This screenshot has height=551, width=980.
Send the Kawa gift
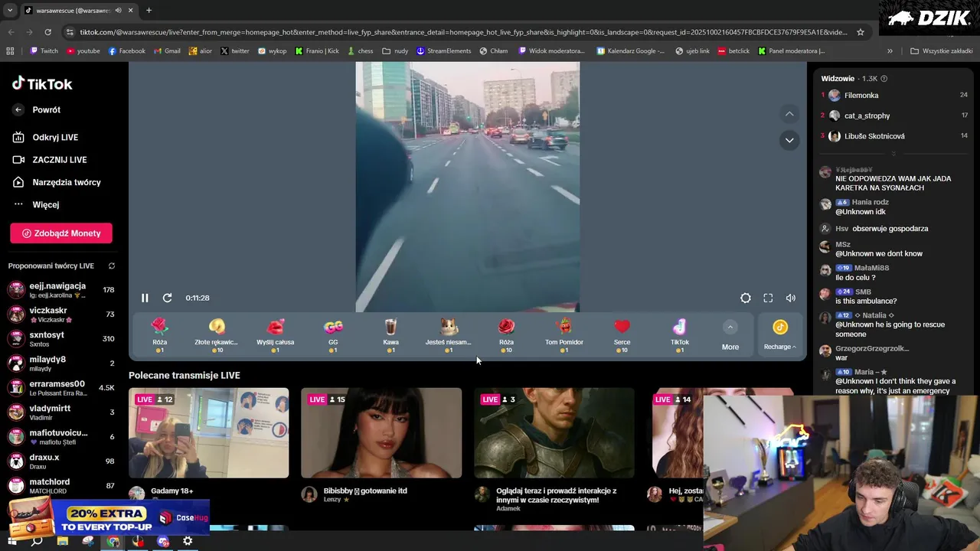coord(390,336)
